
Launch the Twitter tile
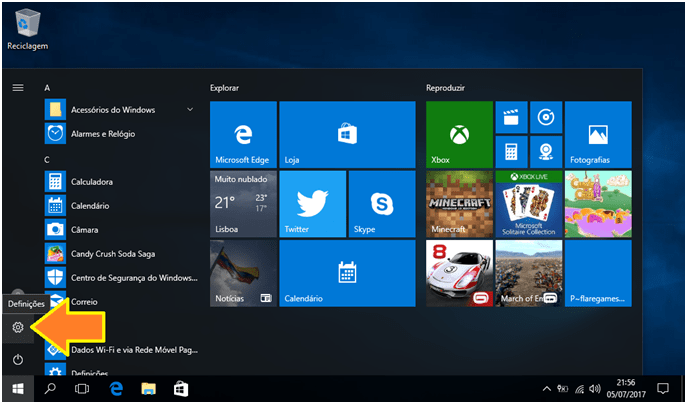click(312, 203)
